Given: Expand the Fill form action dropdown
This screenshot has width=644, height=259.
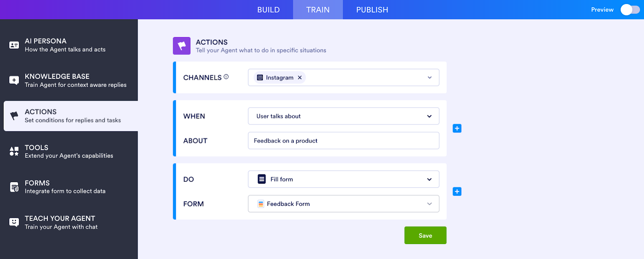Looking at the screenshot, I should (x=430, y=179).
